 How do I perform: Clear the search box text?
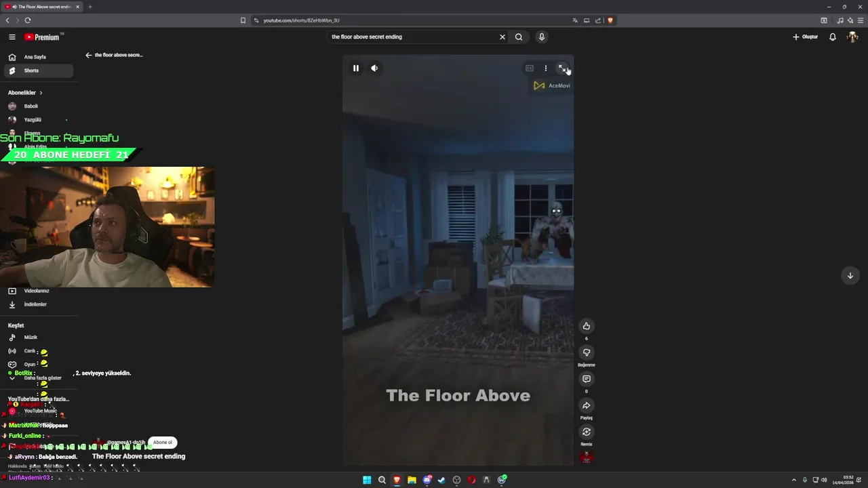[502, 37]
